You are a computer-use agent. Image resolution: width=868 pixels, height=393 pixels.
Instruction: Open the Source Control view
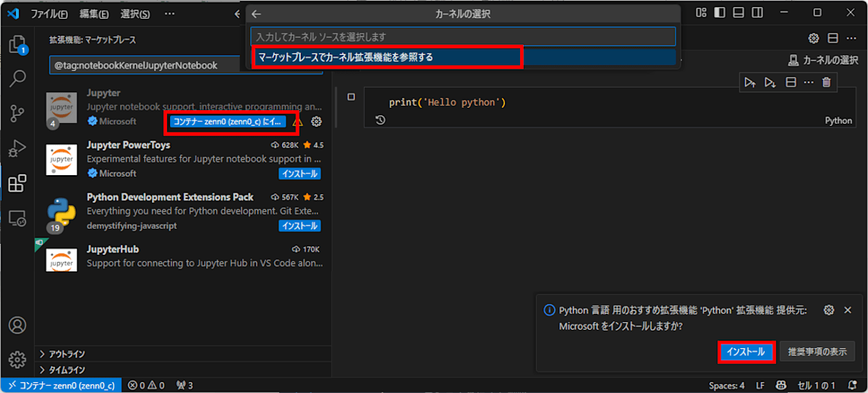tap(17, 114)
